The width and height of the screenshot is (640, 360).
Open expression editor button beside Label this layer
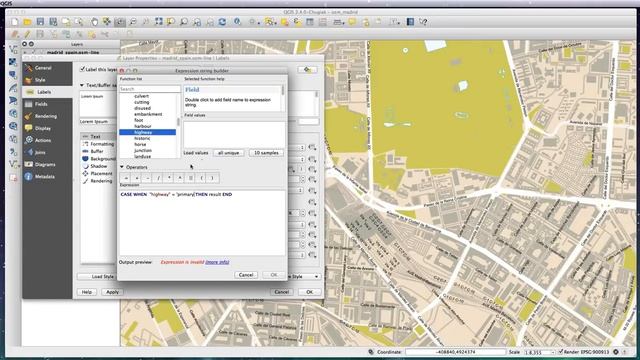(307, 70)
